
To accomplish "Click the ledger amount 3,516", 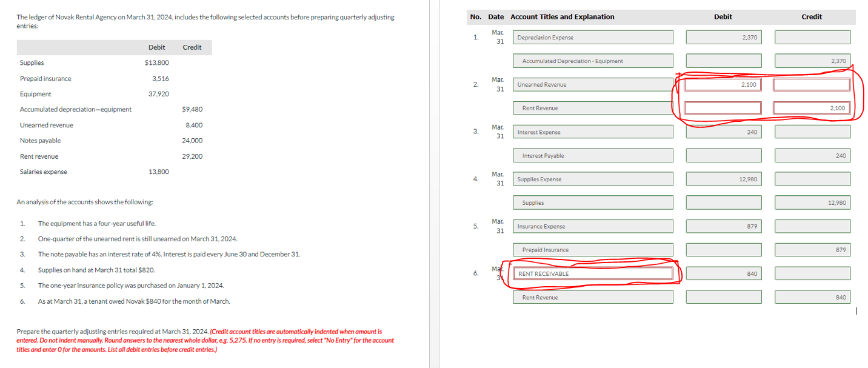I will tap(161, 78).
